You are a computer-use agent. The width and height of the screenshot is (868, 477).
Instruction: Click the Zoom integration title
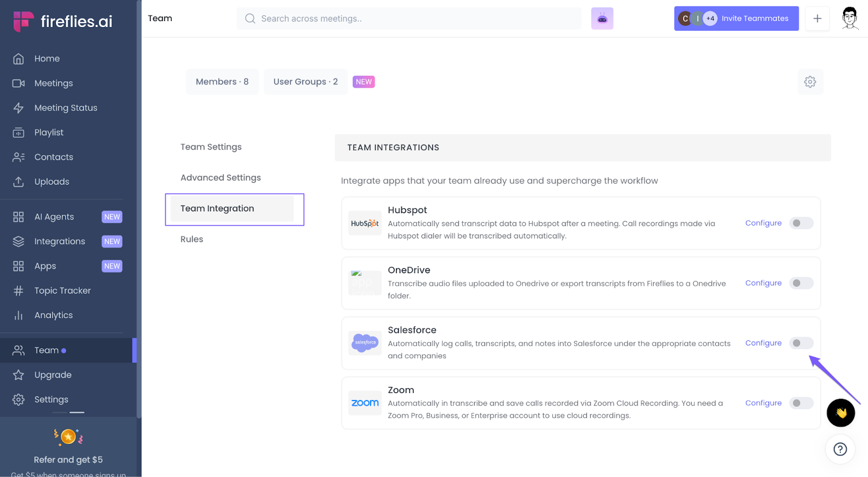[401, 390]
